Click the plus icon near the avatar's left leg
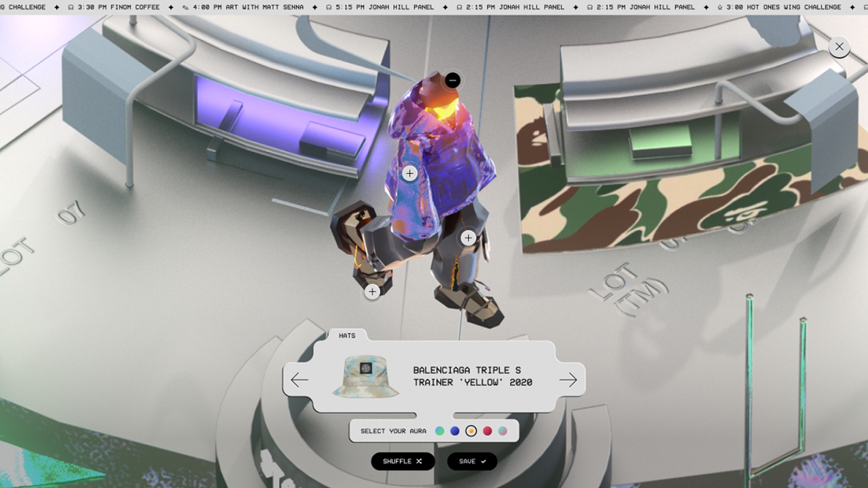 coord(372,292)
